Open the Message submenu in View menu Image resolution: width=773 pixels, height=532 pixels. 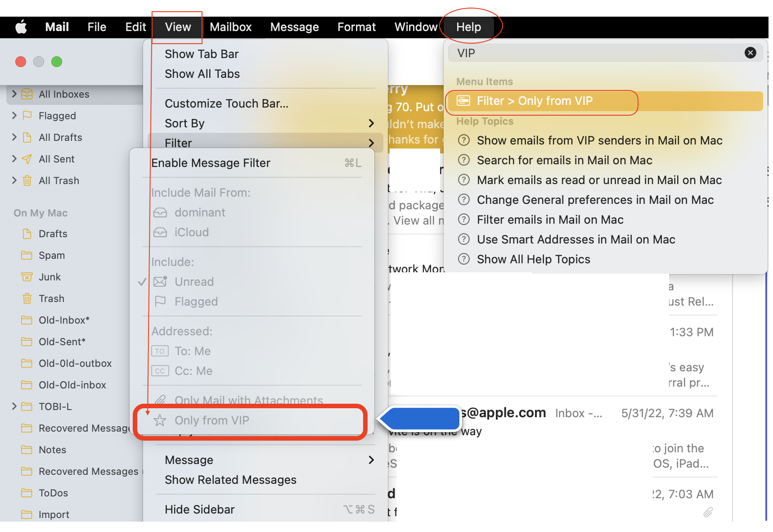click(x=265, y=460)
